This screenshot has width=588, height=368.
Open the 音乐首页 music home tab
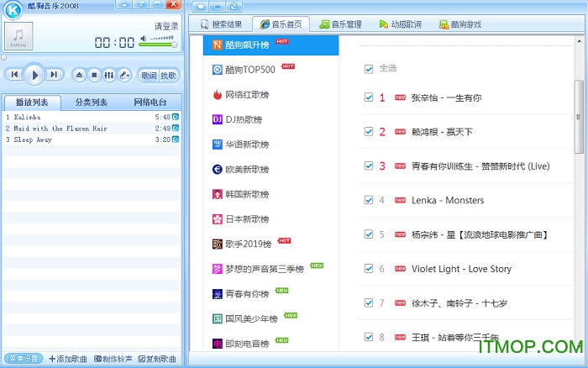pos(281,24)
